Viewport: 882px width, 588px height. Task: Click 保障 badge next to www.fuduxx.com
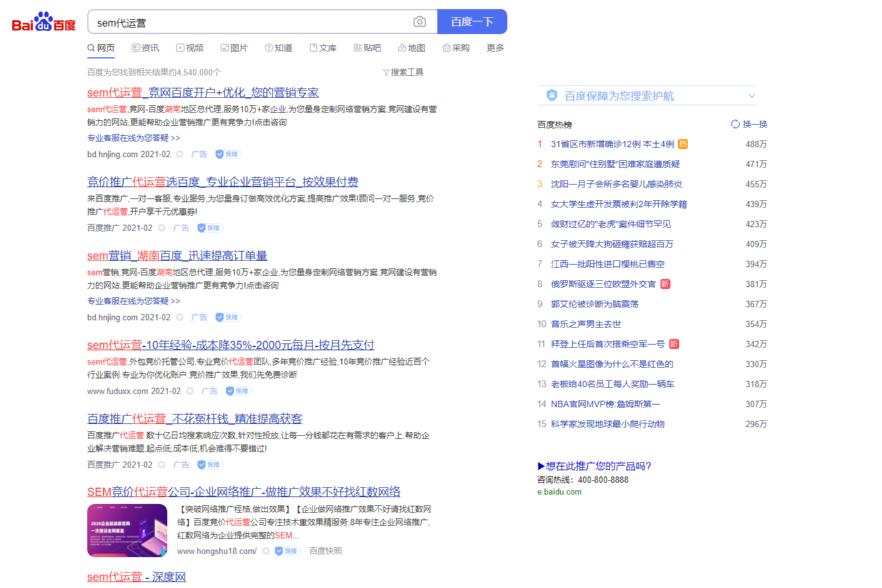pos(238,391)
